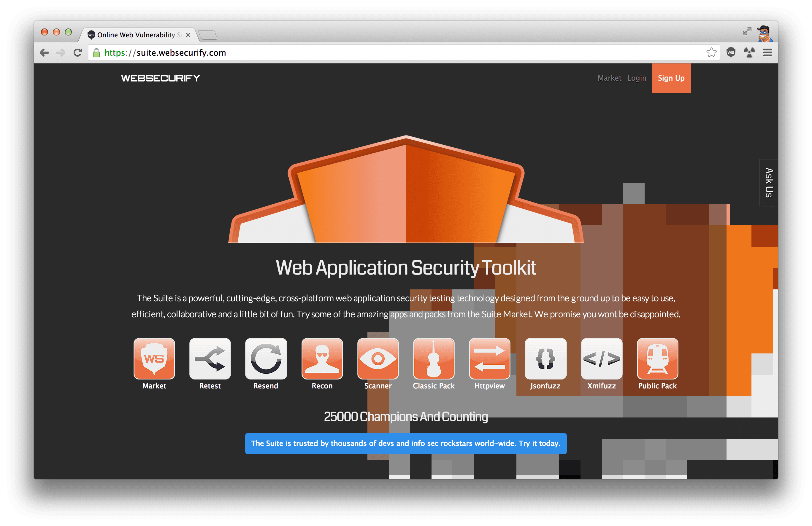Click the fullscreen arrows icon
Screen dimensions: 812x526
[x=747, y=31]
